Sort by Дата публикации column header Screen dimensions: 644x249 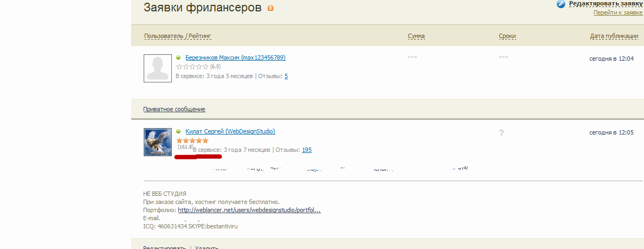614,36
